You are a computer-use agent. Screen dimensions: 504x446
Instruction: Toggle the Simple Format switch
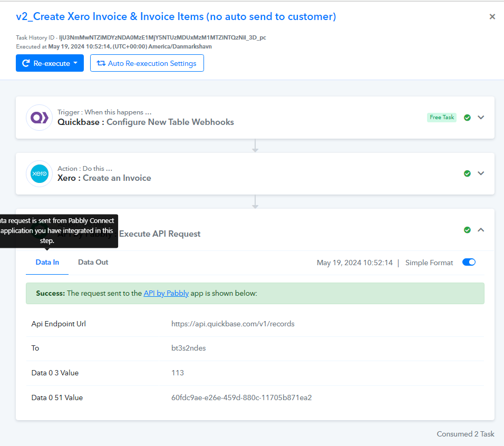click(469, 262)
